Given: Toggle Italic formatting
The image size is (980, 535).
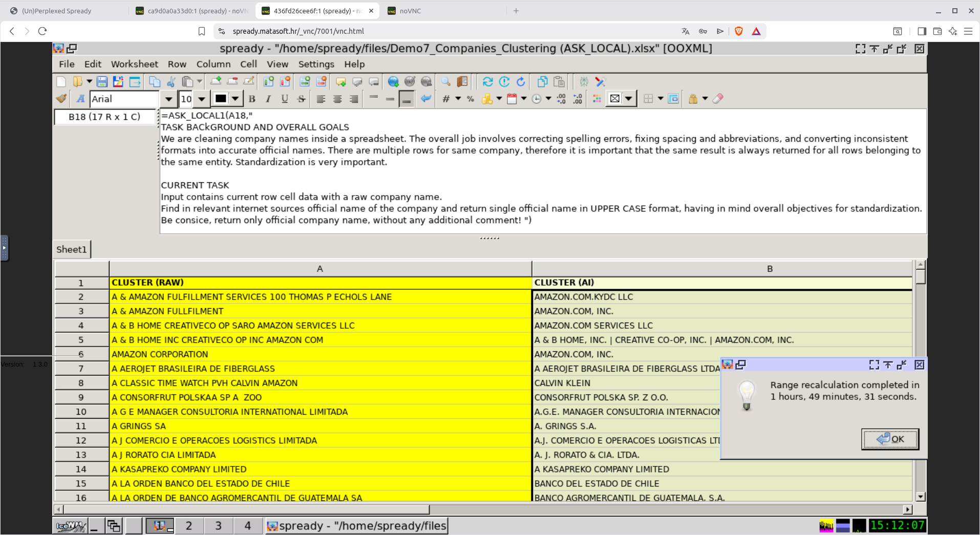Looking at the screenshot, I should 268,99.
